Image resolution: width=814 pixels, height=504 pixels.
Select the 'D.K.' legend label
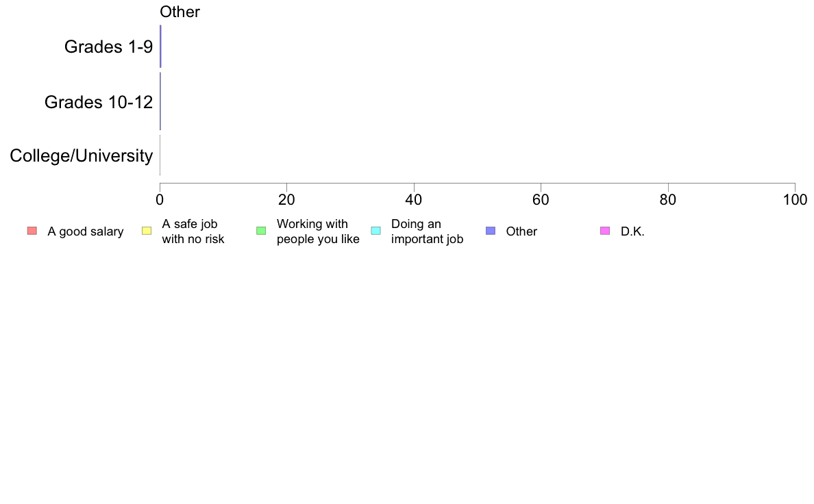[x=632, y=231]
